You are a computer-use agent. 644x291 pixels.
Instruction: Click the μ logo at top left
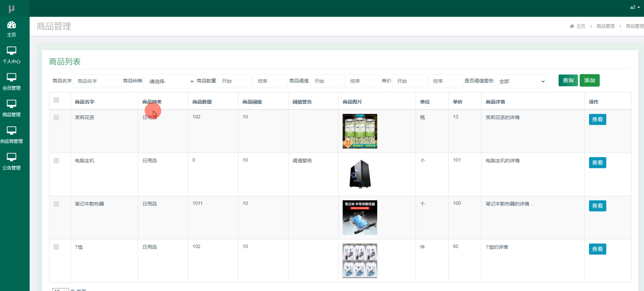[11, 7]
